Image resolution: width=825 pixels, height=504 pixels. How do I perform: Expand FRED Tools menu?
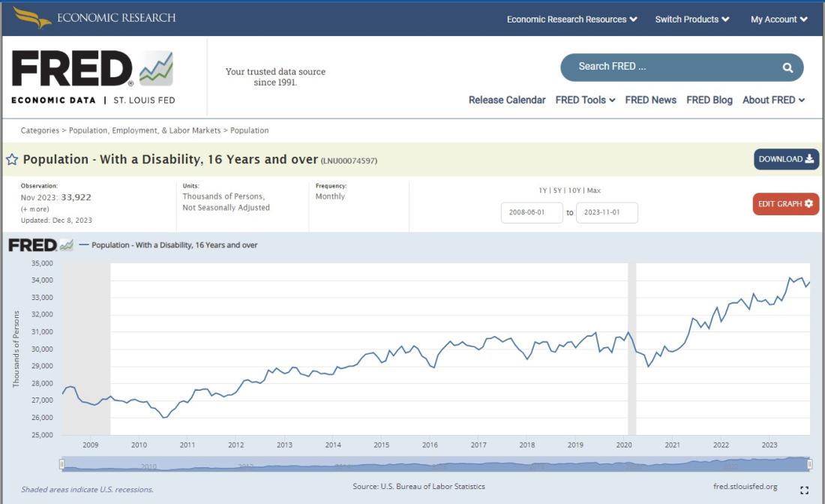pos(585,100)
